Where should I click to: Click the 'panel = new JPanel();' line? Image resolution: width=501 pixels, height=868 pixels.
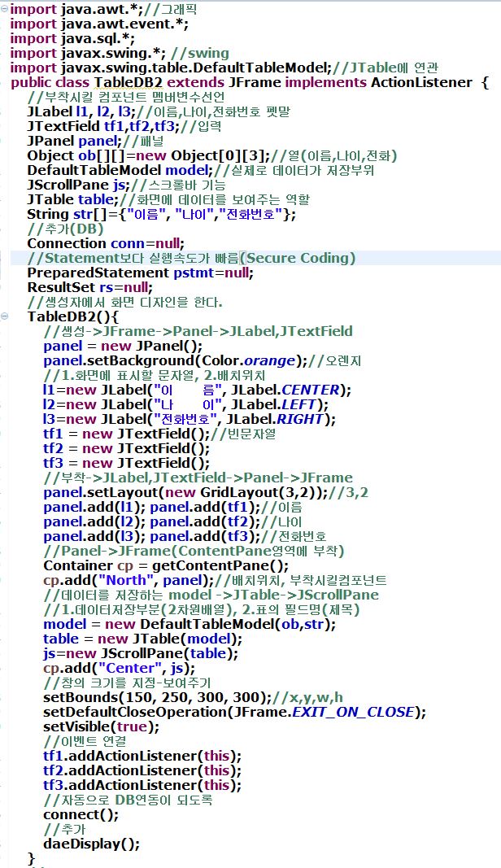point(124,346)
